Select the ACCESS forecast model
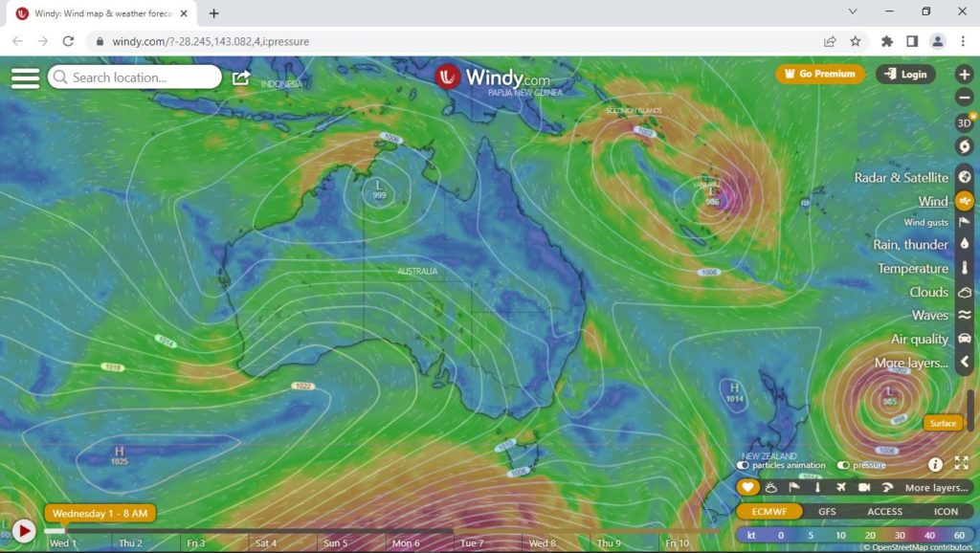Viewport: 980px width, 553px height. pyautogui.click(x=884, y=511)
